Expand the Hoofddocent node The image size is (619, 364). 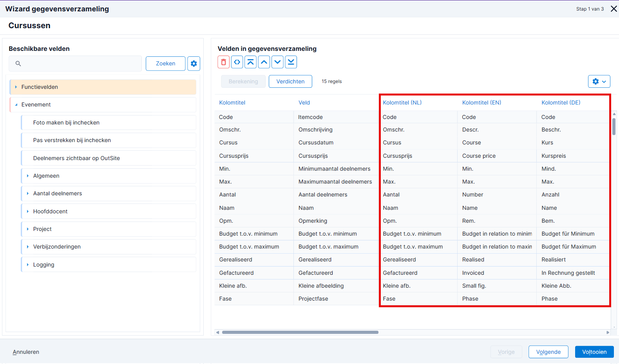pos(28,211)
